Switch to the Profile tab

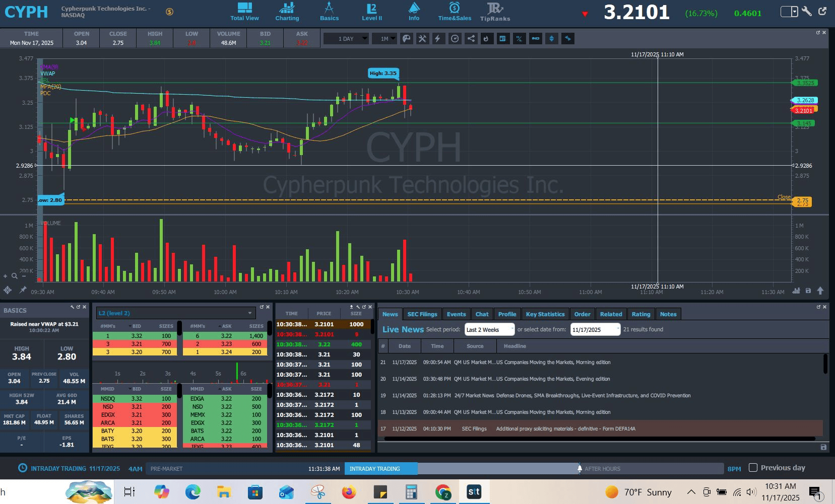[x=507, y=314]
